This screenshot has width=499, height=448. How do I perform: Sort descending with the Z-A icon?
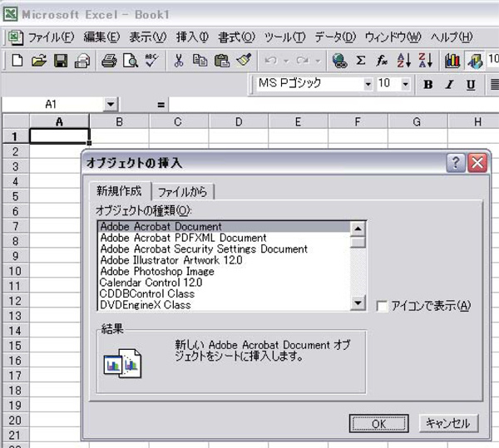(426, 60)
